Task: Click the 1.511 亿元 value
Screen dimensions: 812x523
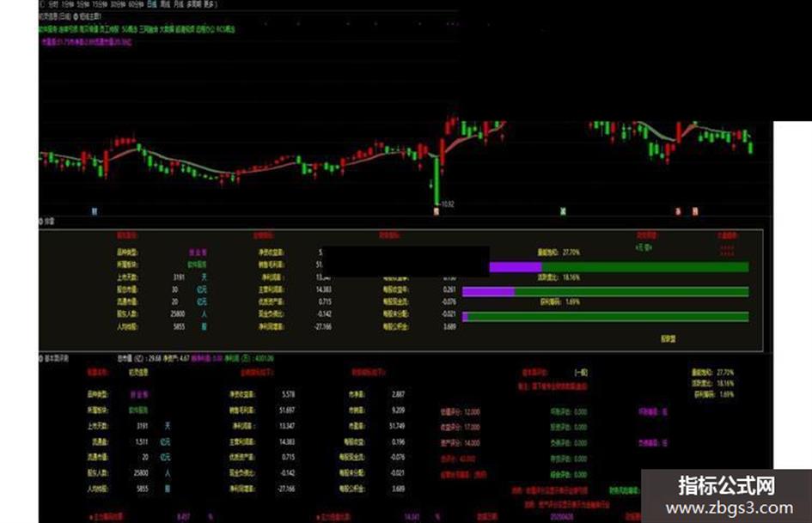Action: click(142, 441)
